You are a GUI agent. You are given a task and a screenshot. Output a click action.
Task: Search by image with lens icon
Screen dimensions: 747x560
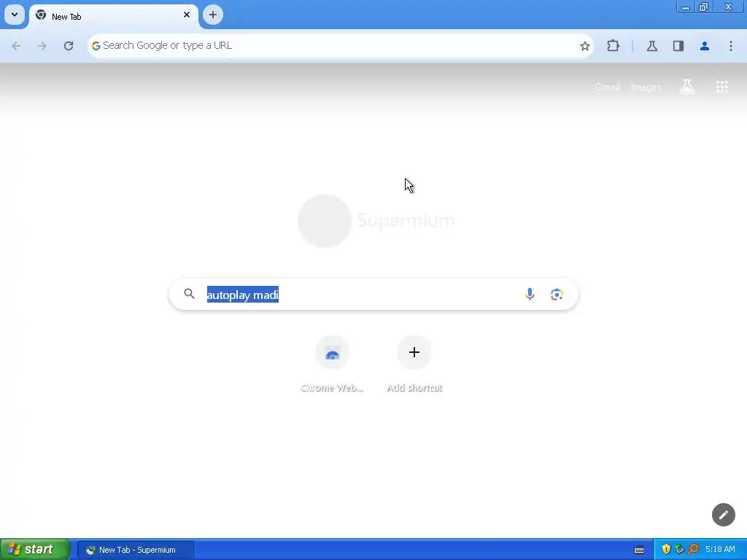click(557, 295)
